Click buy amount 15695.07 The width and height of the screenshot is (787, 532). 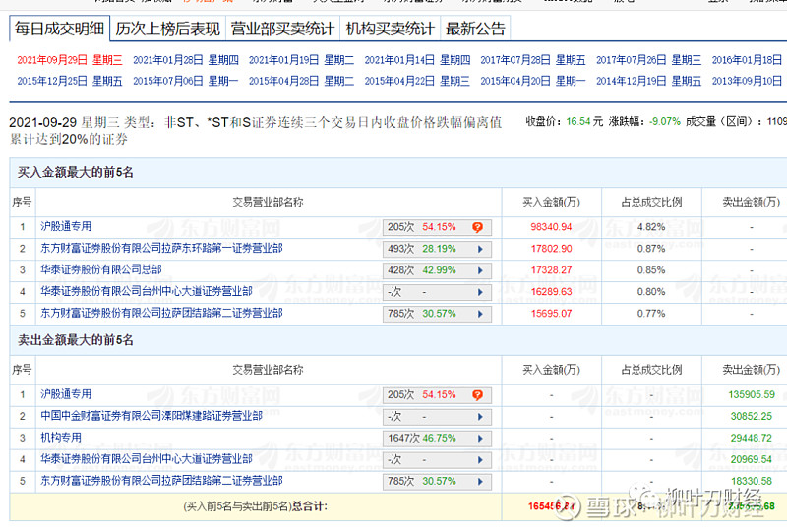click(551, 313)
